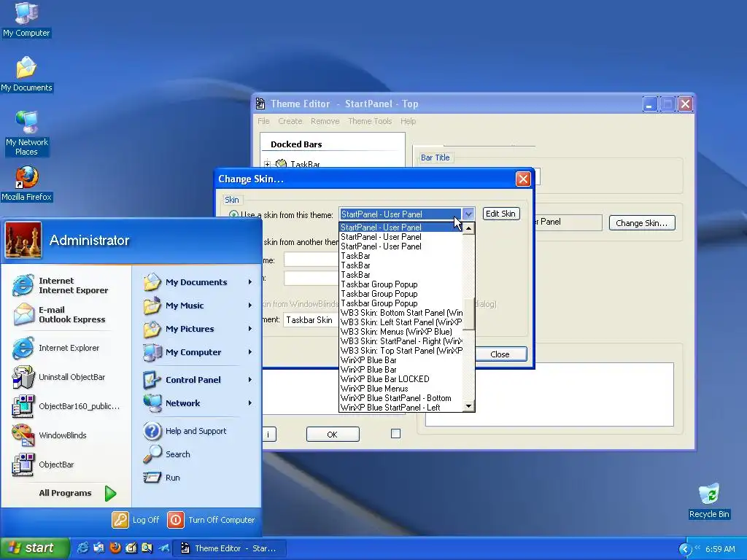Open My Computer desktop icon
The height and width of the screenshot is (560, 747).
pos(26,19)
